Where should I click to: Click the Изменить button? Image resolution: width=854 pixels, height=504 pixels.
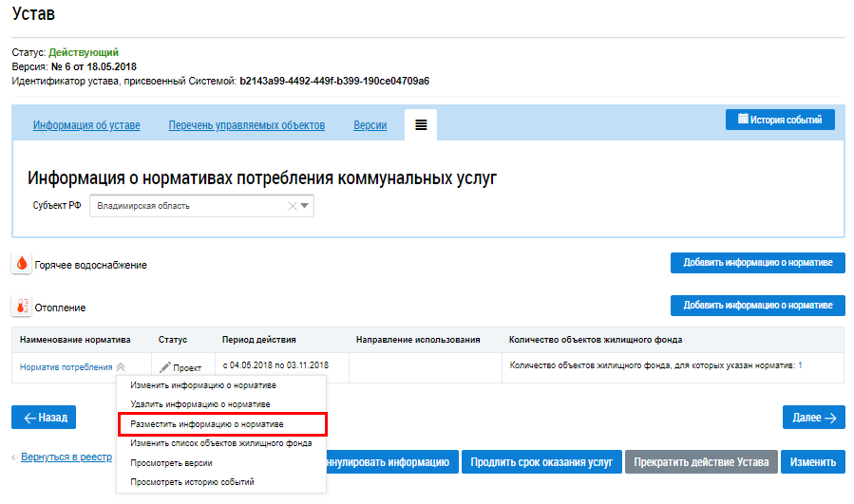tap(812, 462)
